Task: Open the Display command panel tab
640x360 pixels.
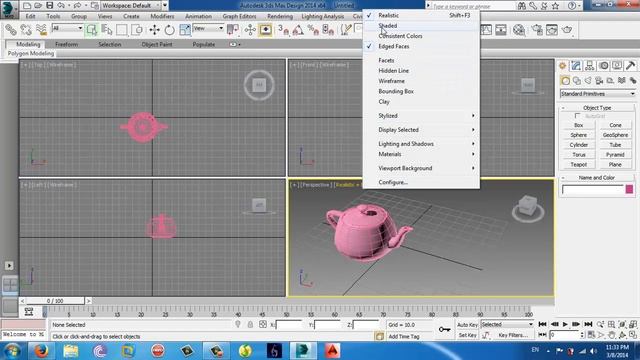Action: 617,66
